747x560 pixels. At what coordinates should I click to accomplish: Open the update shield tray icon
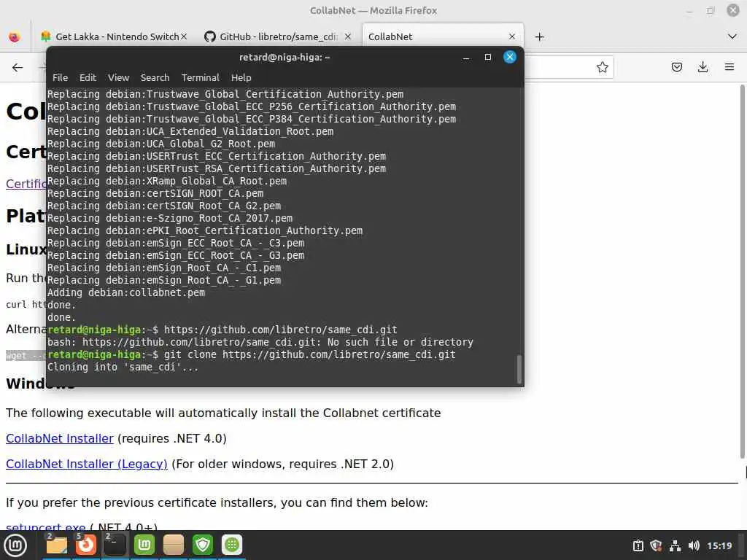[656, 545]
